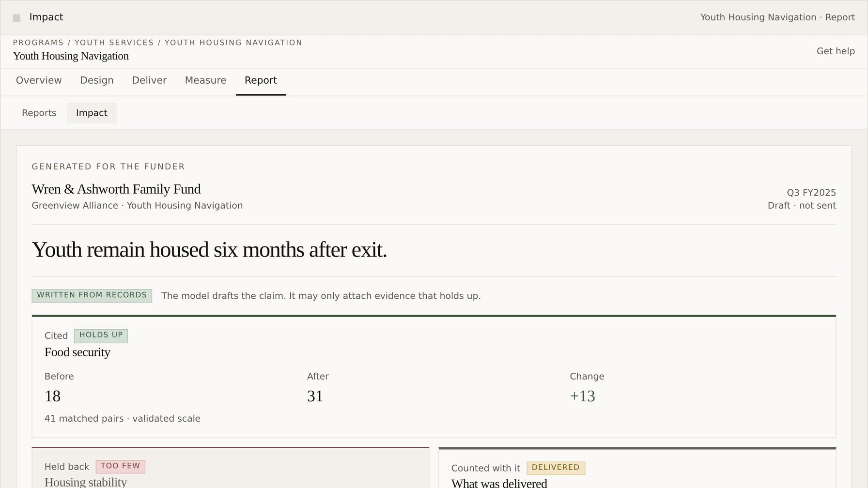Click the What was delivered card title
The width and height of the screenshot is (868, 488).
tap(499, 483)
